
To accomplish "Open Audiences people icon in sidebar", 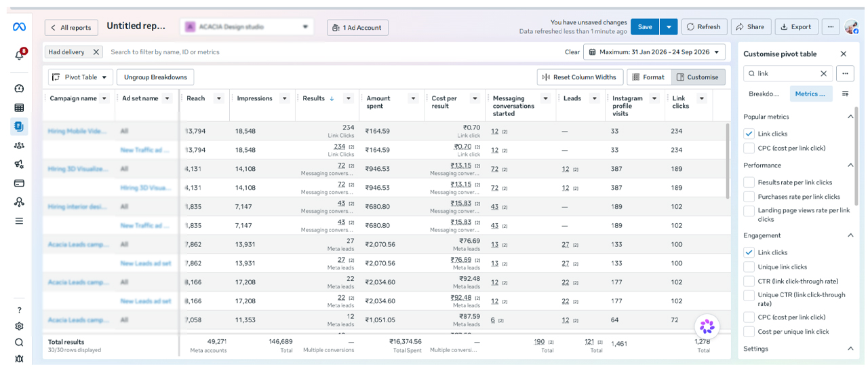I will click(x=19, y=145).
